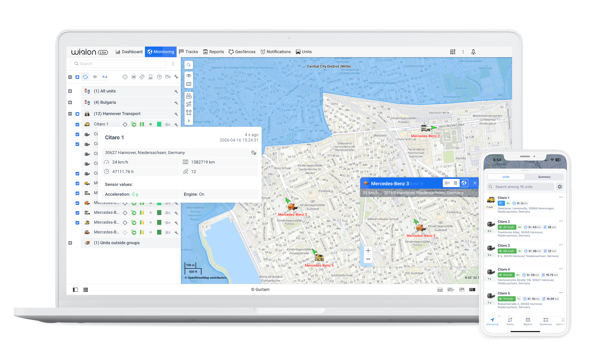Image resolution: width=592 pixels, height=364 pixels.
Task: Click globe icon in Mercedes-Benz 3 mini-map header
Action: pyautogui.click(x=464, y=183)
